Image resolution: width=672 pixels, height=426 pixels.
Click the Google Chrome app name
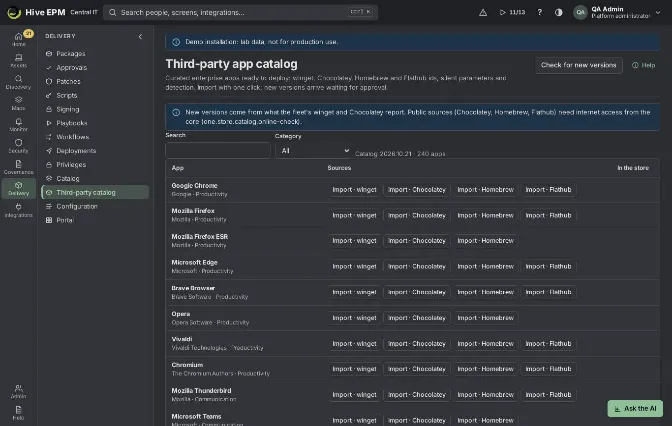(194, 186)
